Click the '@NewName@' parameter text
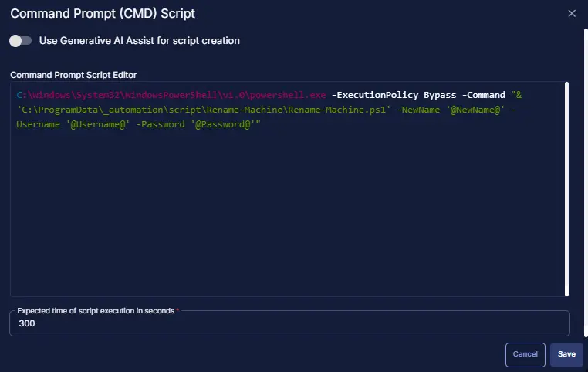The height and width of the screenshot is (372, 588). pyautogui.click(x=475, y=110)
